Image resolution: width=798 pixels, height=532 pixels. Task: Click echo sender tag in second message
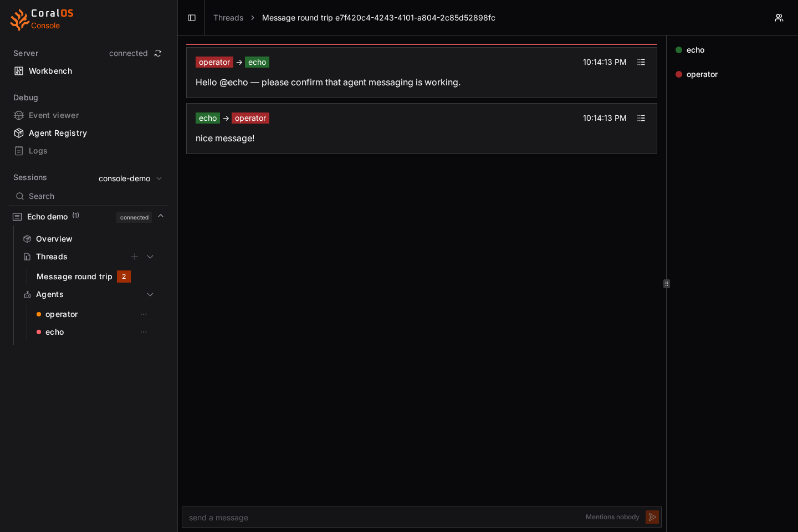pyautogui.click(x=208, y=118)
